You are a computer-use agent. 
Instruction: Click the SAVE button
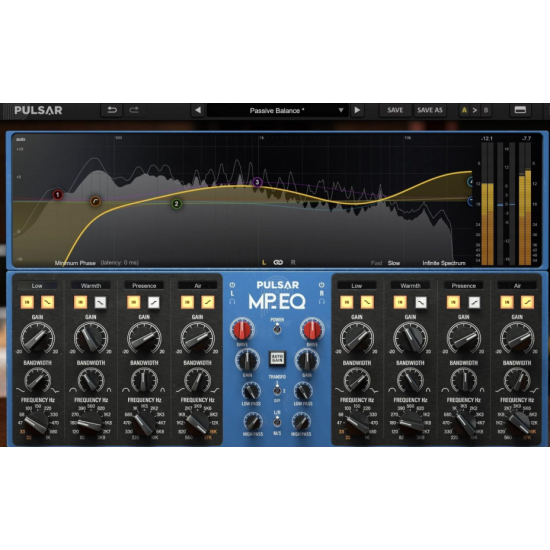[x=395, y=110]
